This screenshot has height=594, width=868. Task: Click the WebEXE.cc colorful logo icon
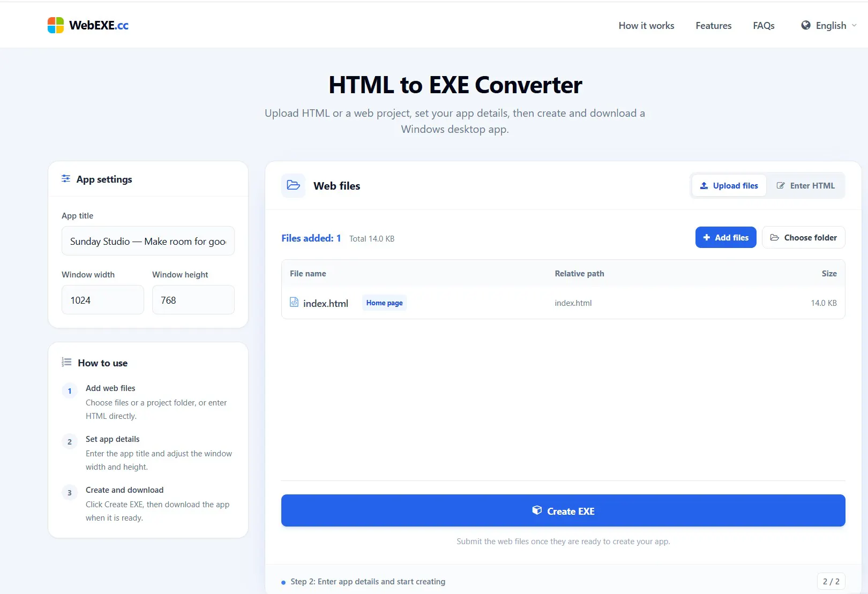(56, 25)
